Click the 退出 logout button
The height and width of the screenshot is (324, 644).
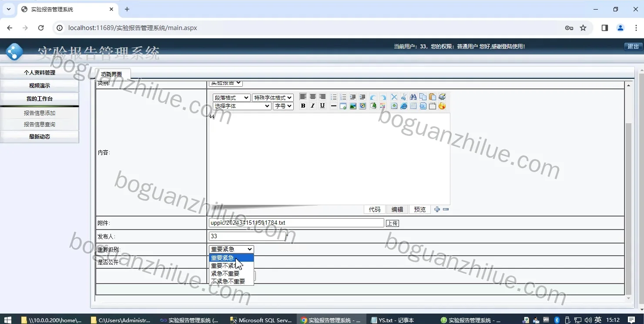[633, 47]
